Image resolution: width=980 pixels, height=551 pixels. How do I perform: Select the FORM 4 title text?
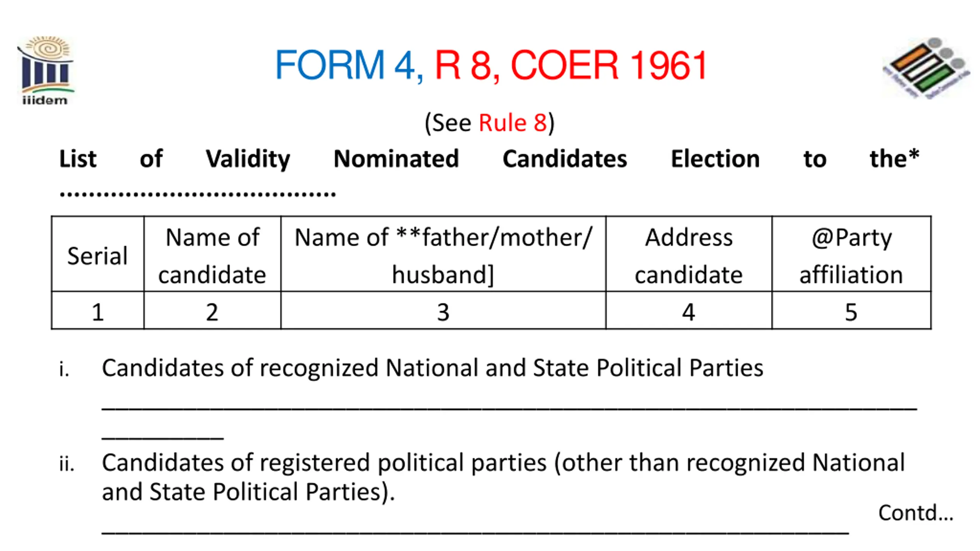(x=349, y=65)
